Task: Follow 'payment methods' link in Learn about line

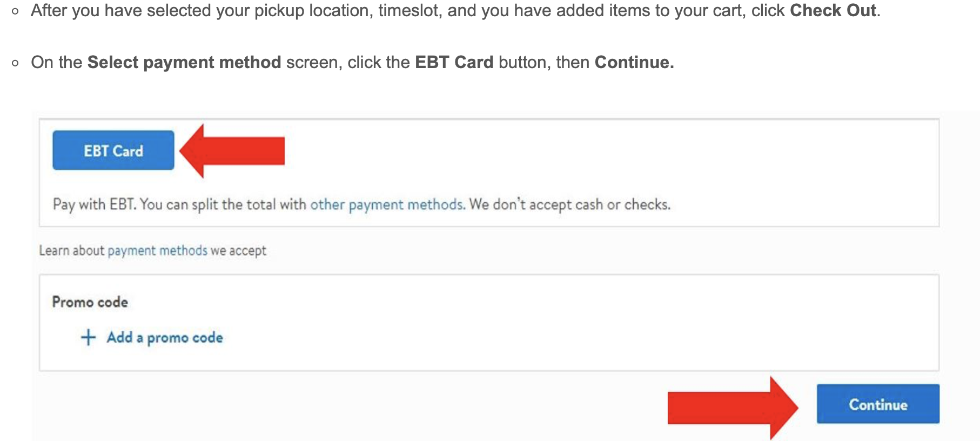Action: coord(157,251)
